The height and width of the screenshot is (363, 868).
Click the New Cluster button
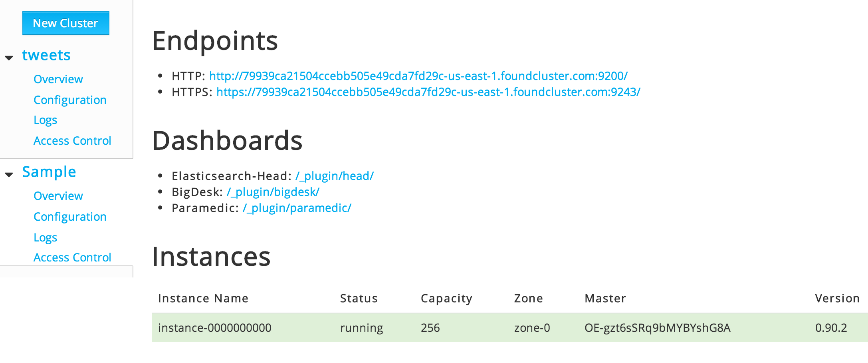click(x=65, y=23)
